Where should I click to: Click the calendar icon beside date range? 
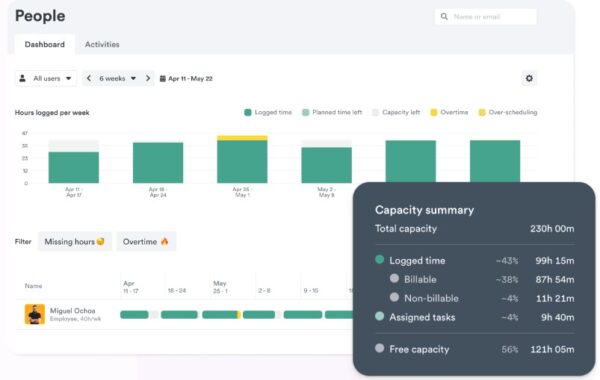coord(163,78)
